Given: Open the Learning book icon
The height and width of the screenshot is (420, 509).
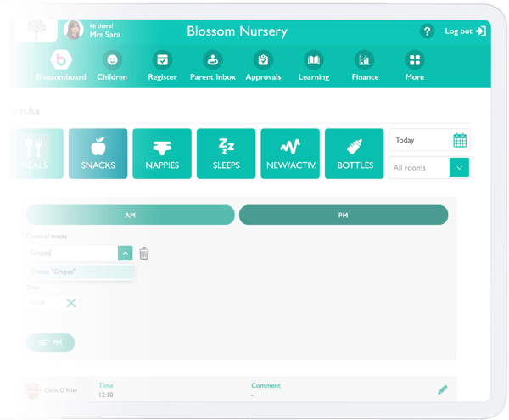Looking at the screenshot, I should (x=314, y=60).
